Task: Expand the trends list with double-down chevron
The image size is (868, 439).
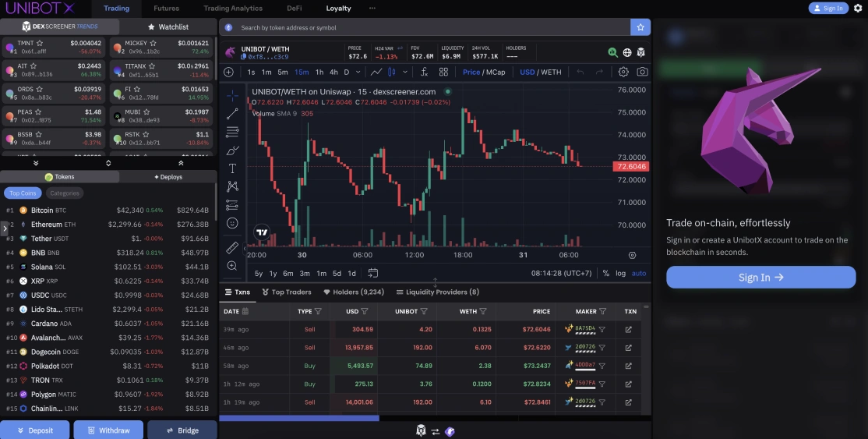Action: click(x=36, y=163)
